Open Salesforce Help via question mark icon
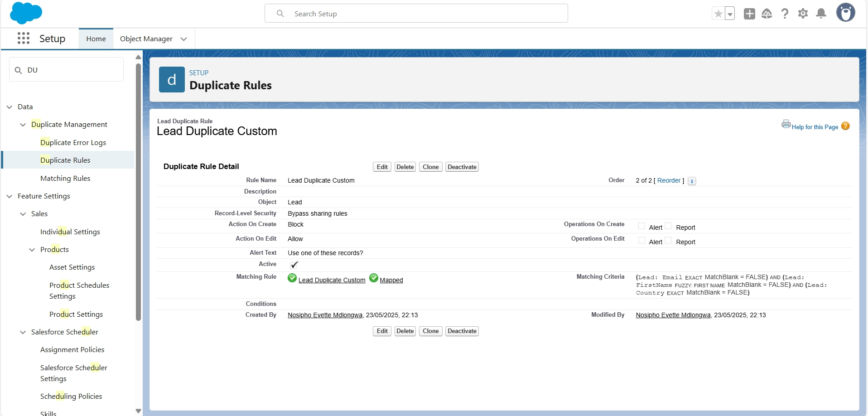The image size is (868, 416). pyautogui.click(x=785, y=13)
